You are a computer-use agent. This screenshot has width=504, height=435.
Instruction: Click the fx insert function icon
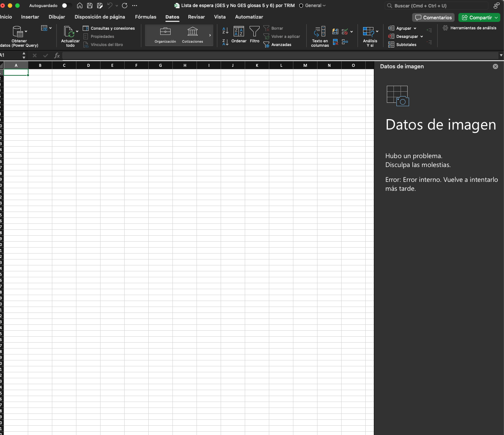coord(57,55)
